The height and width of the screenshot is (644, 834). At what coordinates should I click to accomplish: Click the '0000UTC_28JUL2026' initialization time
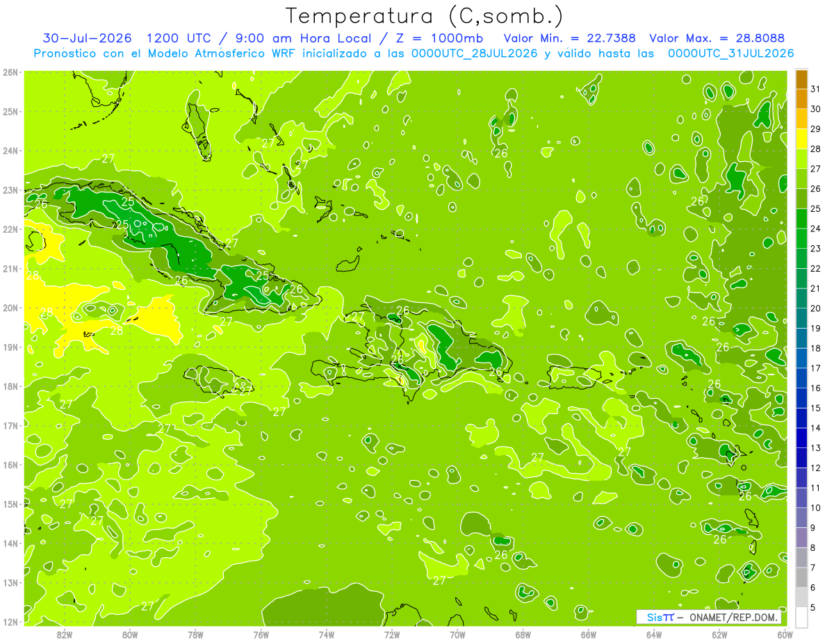[474, 53]
